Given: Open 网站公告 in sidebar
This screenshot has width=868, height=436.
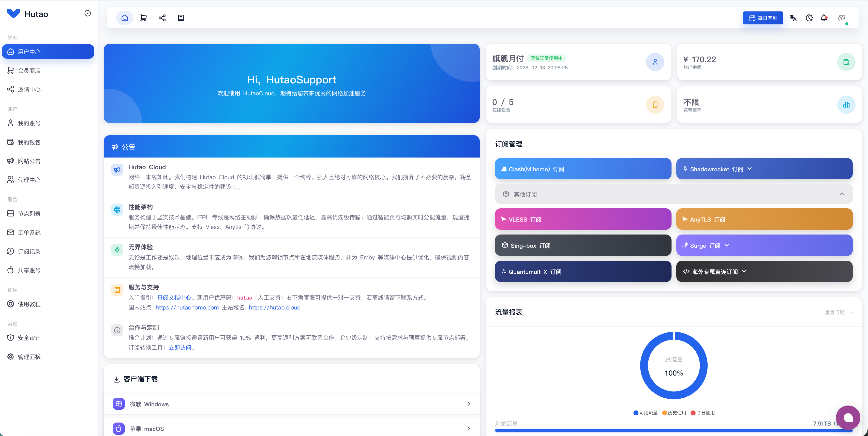Looking at the screenshot, I should click(48, 161).
